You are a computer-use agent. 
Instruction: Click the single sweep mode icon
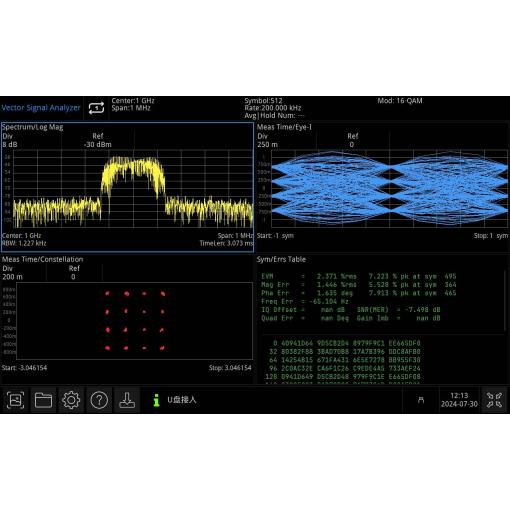(x=96, y=108)
